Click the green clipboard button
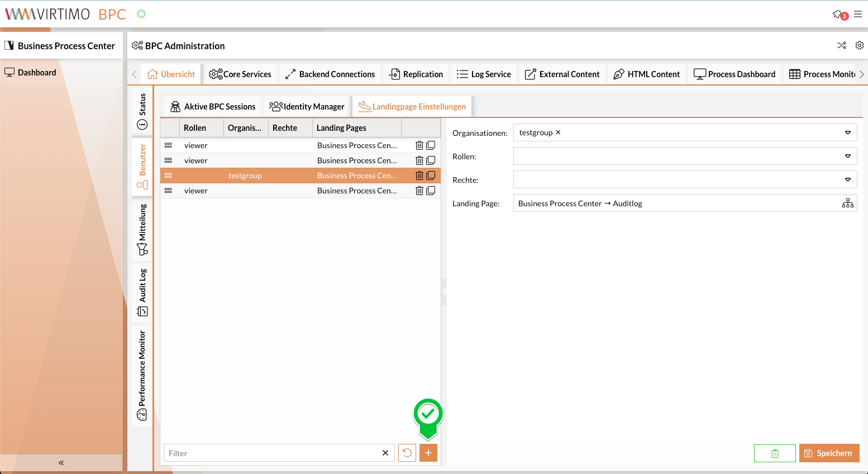This screenshot has height=474, width=868. [775, 453]
